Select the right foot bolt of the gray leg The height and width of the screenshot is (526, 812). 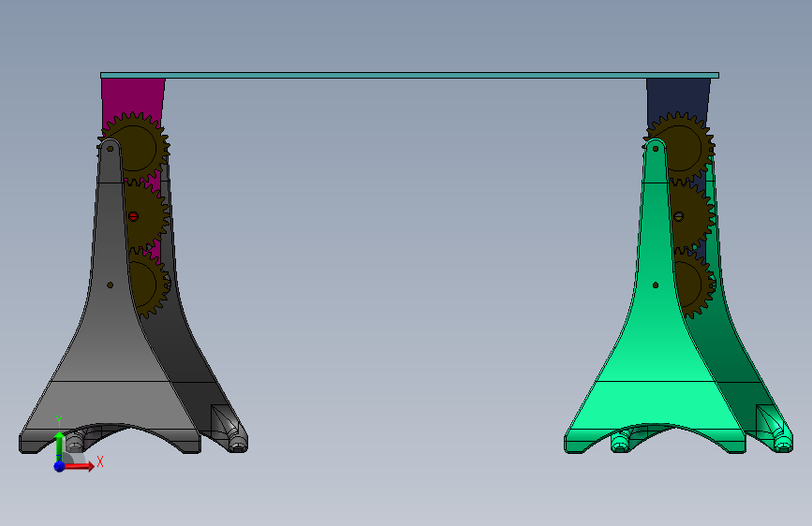point(238,443)
